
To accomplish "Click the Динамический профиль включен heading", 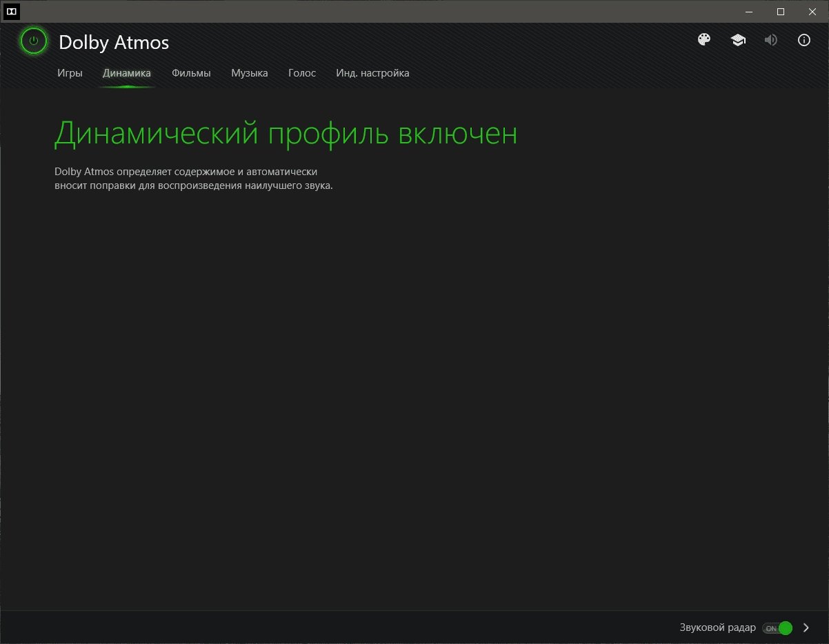I will [286, 134].
